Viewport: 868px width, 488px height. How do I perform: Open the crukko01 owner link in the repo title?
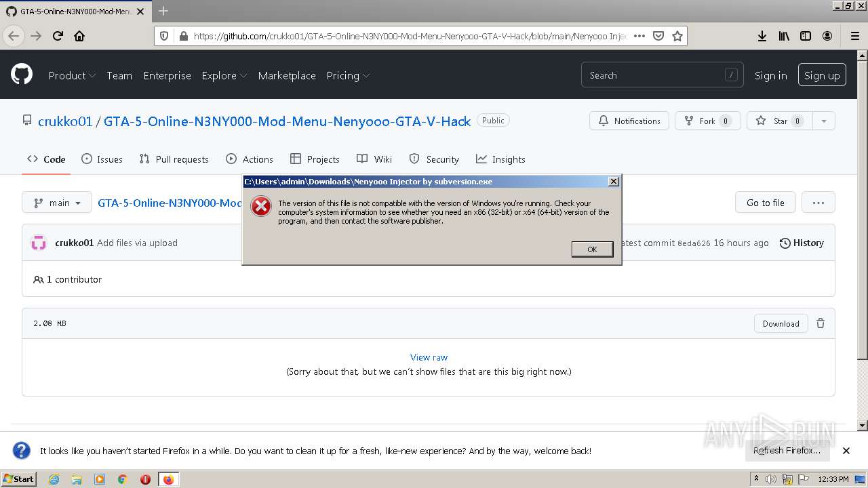(x=65, y=121)
